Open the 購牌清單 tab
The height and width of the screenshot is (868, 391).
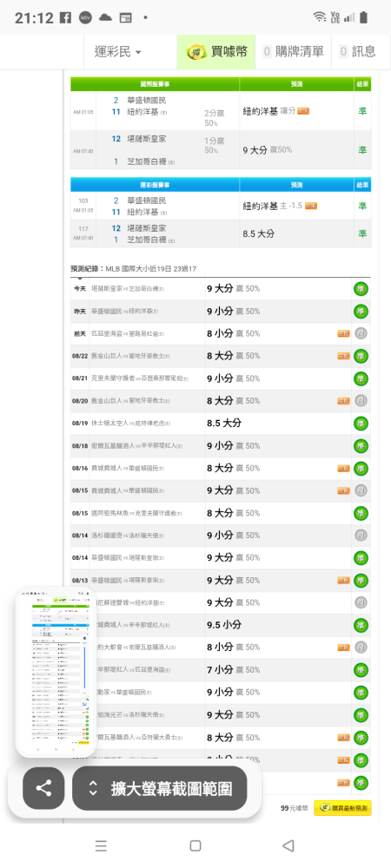[x=293, y=52]
